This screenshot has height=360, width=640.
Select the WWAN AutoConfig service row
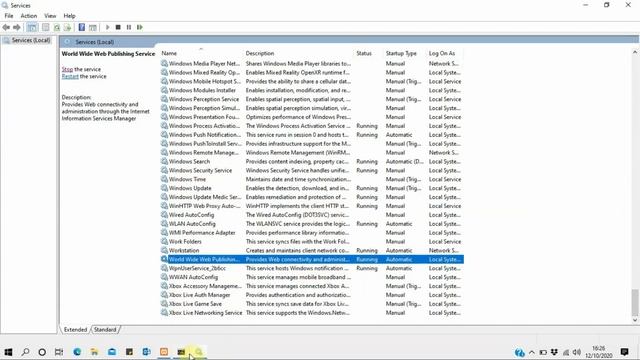tap(312, 277)
